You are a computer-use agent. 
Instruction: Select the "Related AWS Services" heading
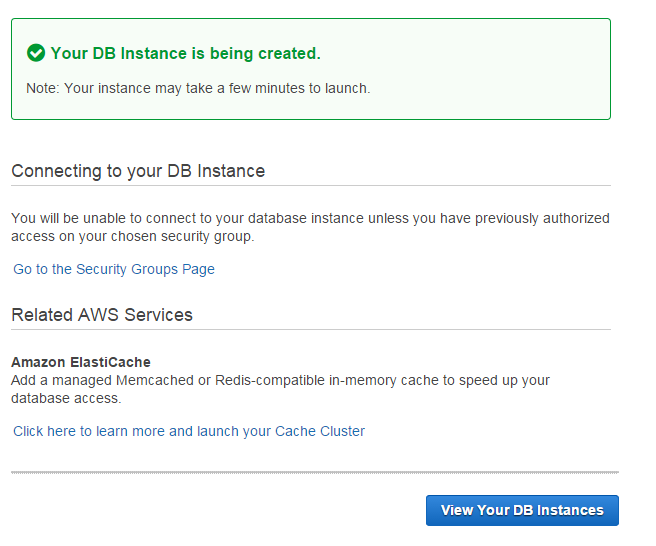pos(102,315)
